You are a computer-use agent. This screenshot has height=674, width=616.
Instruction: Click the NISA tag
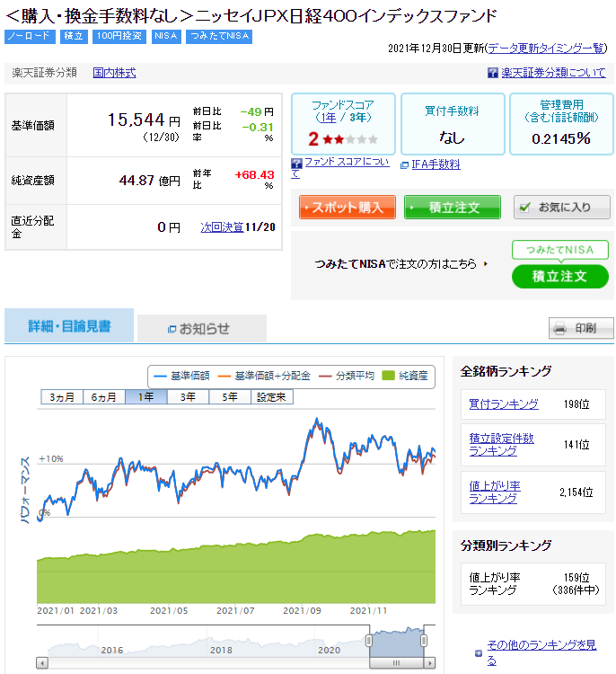[x=166, y=37]
